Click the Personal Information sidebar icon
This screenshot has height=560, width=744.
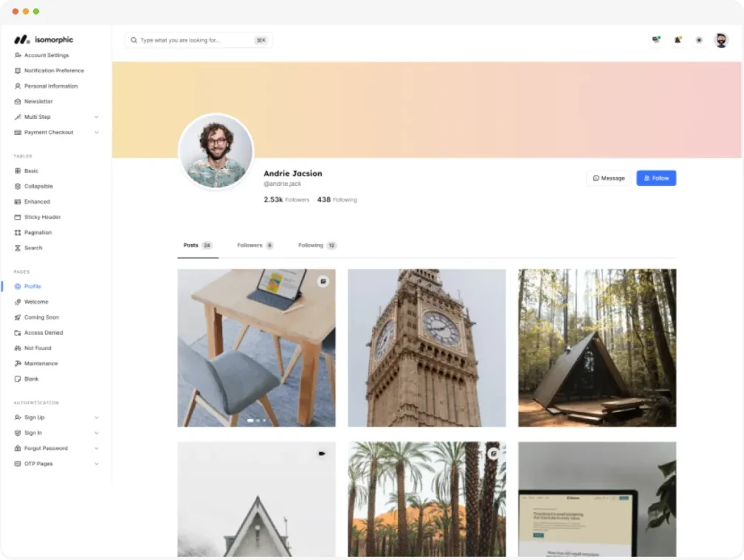[18, 86]
